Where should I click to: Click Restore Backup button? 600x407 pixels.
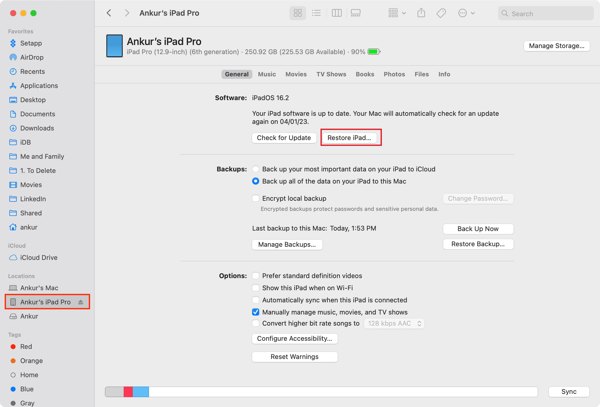tap(478, 244)
